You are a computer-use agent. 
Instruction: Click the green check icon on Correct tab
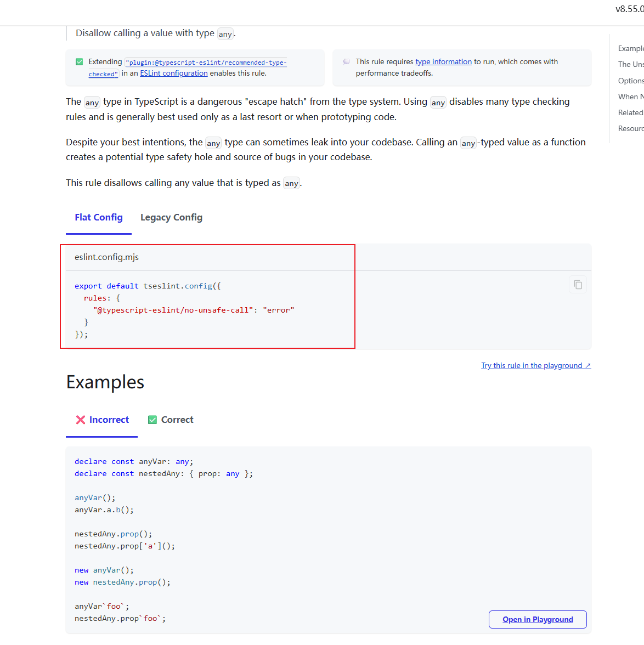coord(152,420)
